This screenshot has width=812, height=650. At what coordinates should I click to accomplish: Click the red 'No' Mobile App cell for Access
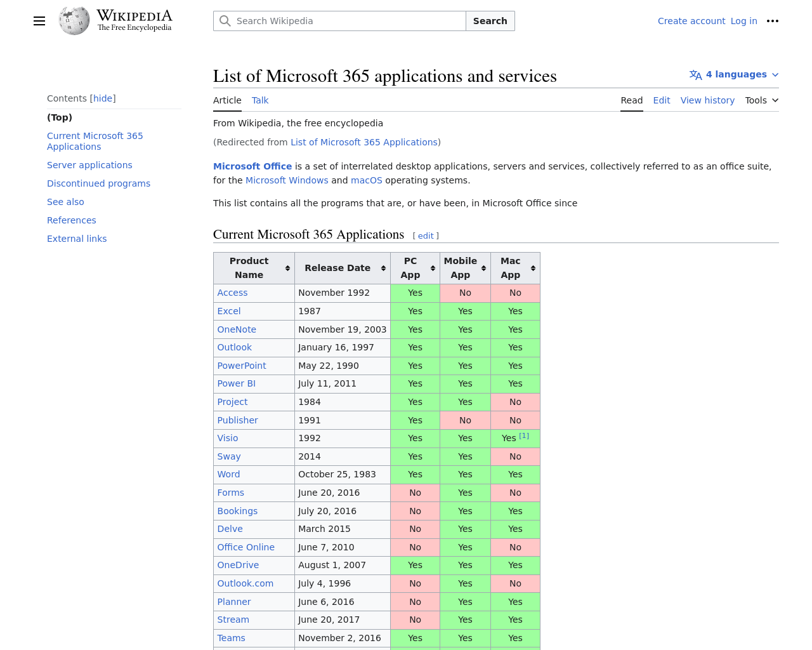(465, 293)
